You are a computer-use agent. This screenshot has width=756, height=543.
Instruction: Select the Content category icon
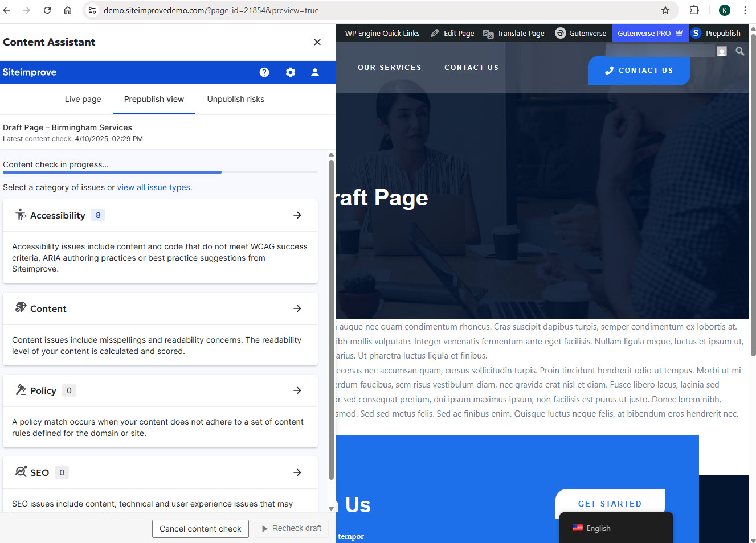click(x=21, y=308)
